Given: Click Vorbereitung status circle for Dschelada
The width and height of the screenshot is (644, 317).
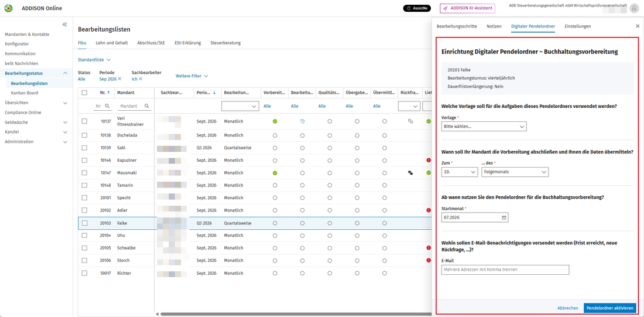Looking at the screenshot, I should click(275, 135).
